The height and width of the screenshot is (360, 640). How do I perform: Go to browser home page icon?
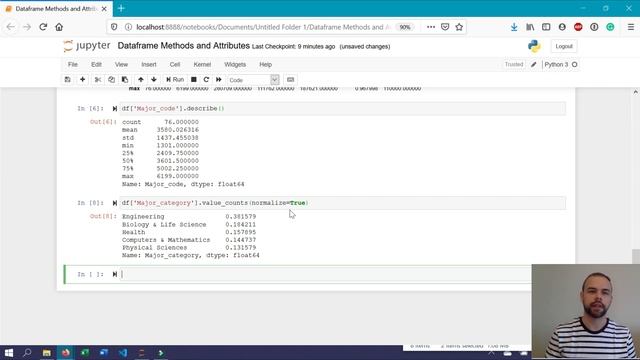(x=59, y=27)
